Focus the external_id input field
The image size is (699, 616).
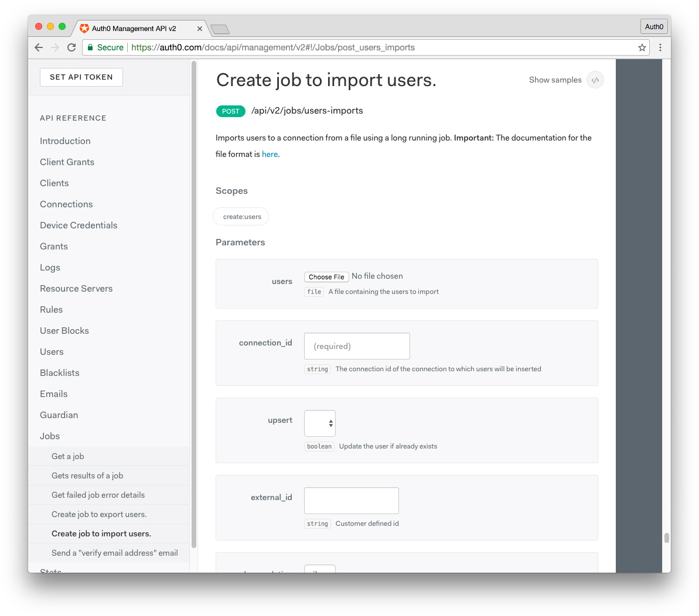[352, 501]
